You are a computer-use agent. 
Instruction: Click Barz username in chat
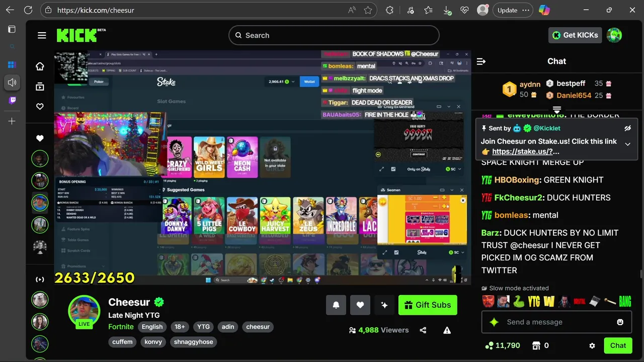point(491,233)
